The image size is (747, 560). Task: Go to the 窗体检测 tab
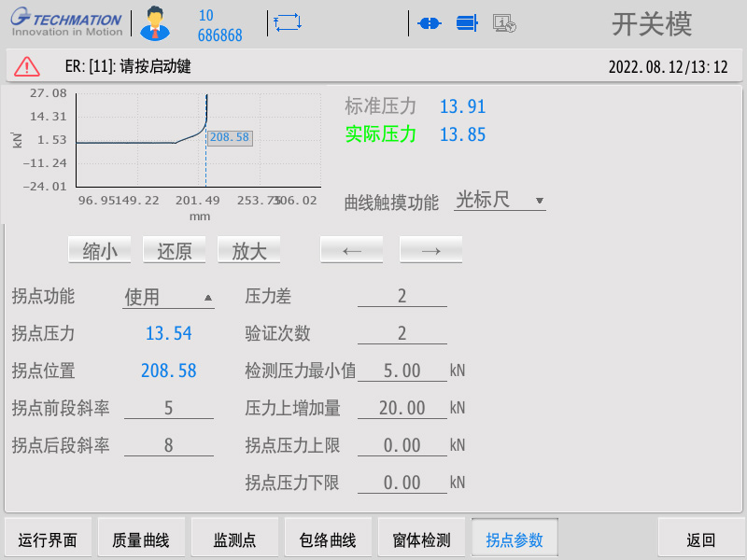click(421, 539)
